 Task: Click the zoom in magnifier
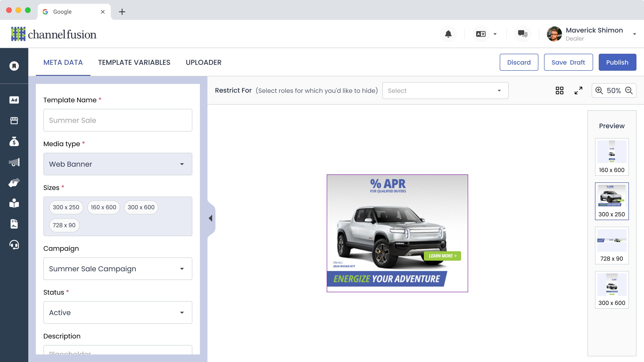tap(599, 90)
